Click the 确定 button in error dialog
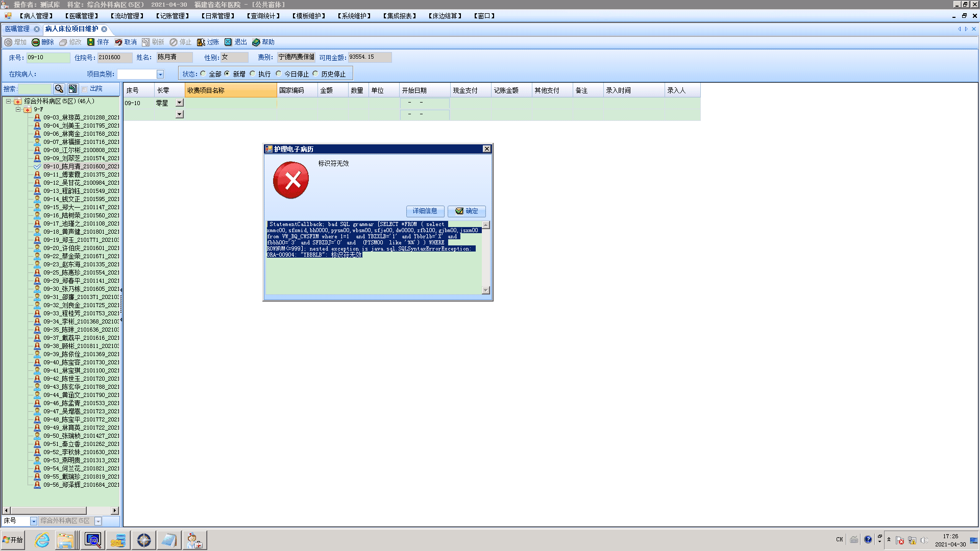Viewport: 980px width, 551px height. [x=467, y=211]
